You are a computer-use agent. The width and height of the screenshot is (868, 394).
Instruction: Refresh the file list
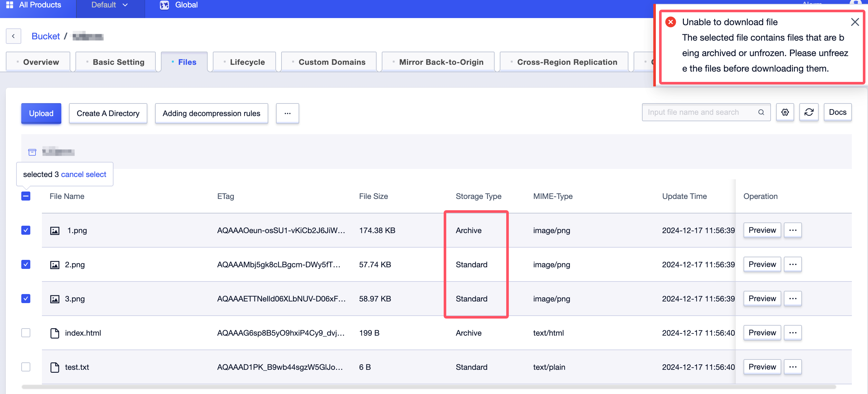[809, 112]
